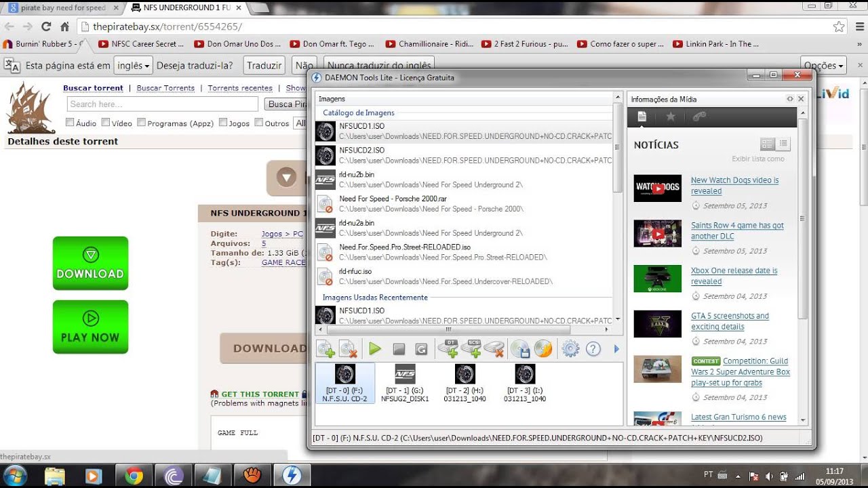Switch news to compact list view
Viewport: 868px width, 488px height.
[x=783, y=144]
